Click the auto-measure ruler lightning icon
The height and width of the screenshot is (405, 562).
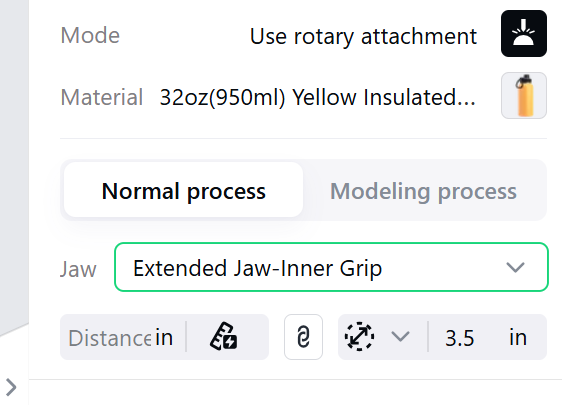point(223,337)
